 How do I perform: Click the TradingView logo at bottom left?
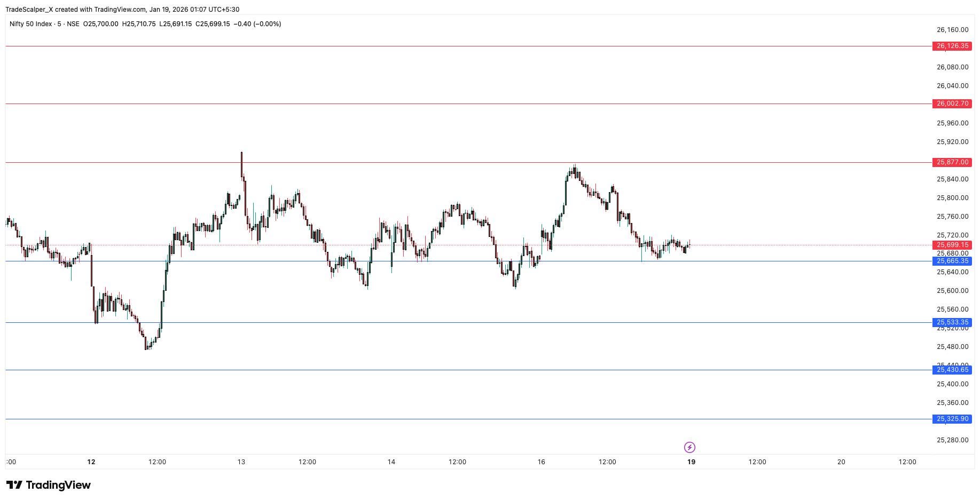49,485
